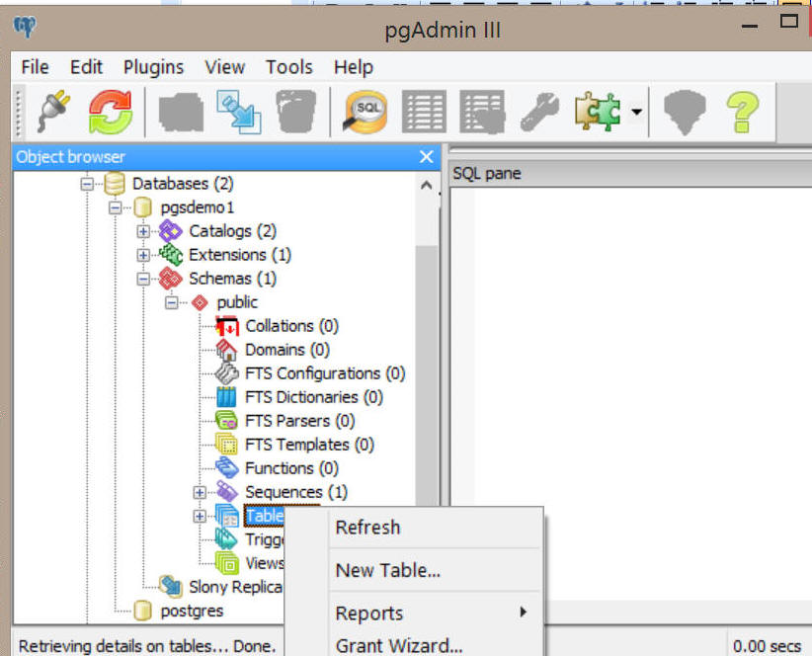Click the Drop object trash icon
Image resolution: width=812 pixels, height=656 pixels.
click(296, 112)
